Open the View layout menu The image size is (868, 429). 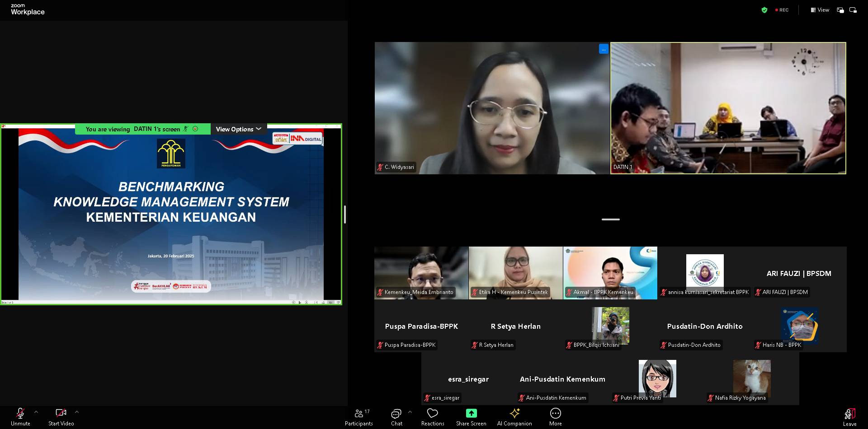(x=820, y=10)
